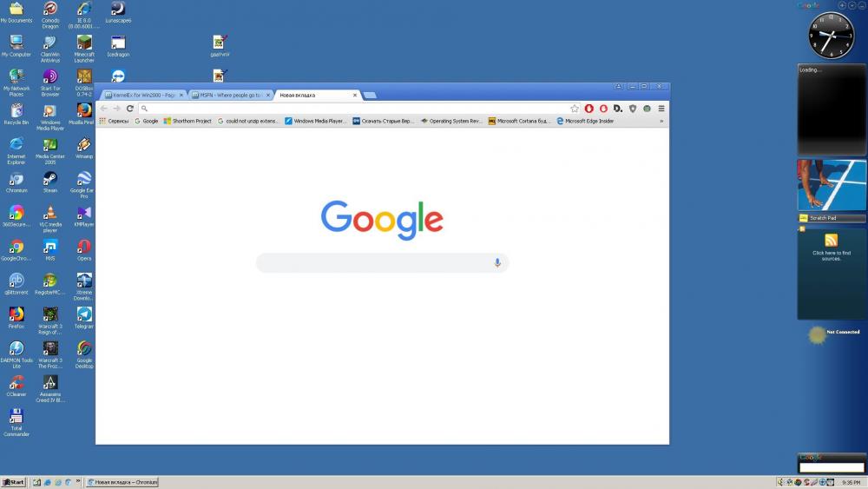Bookmark this page with the star icon
868x489 pixels.
click(x=575, y=109)
